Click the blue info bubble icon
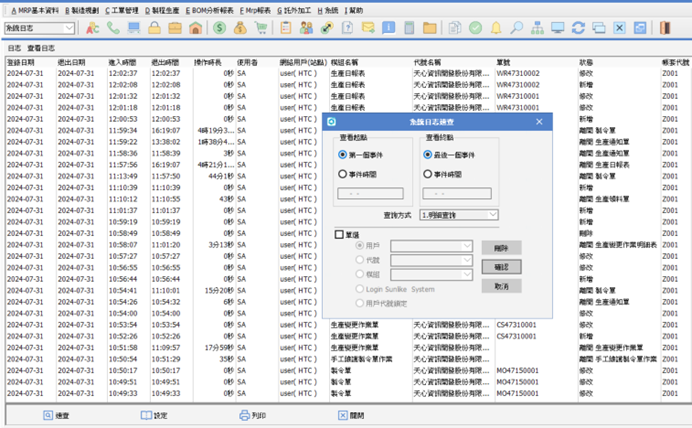 pyautogui.click(x=388, y=28)
